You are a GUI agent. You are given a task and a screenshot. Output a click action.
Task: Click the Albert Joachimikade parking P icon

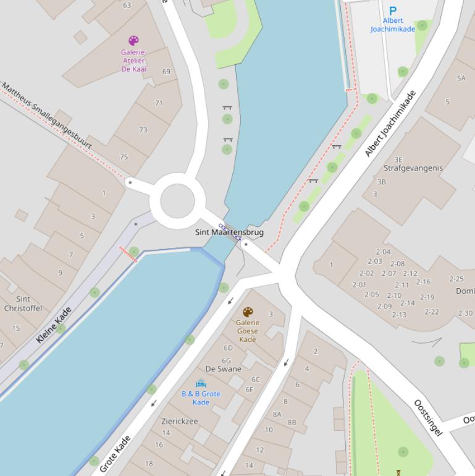point(393,11)
